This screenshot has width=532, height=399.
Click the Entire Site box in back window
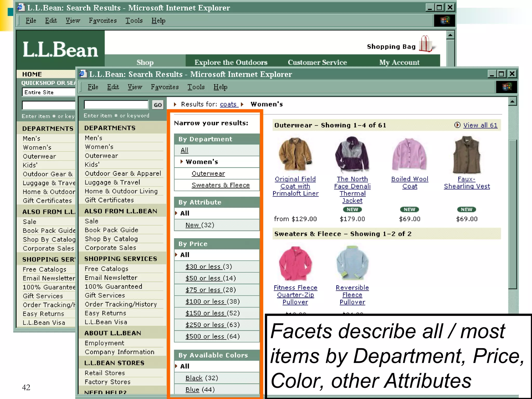click(x=49, y=92)
